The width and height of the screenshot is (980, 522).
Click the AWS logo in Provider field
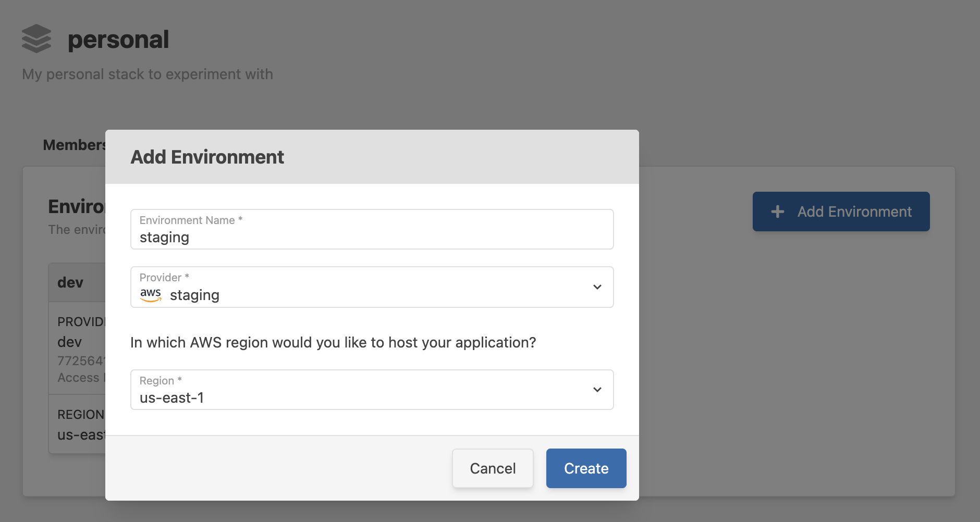pos(151,294)
